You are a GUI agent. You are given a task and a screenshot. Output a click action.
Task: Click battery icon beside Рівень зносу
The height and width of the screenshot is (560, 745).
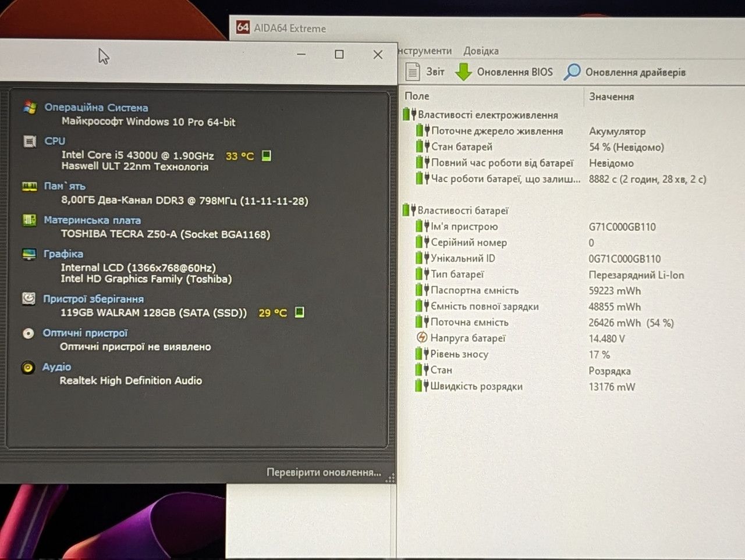[x=422, y=354]
